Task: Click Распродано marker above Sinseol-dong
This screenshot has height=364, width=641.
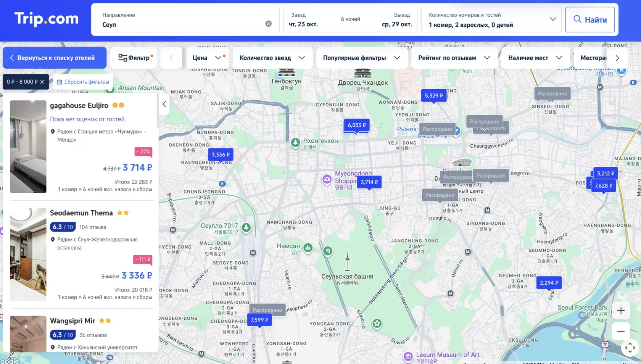Action: [x=552, y=93]
